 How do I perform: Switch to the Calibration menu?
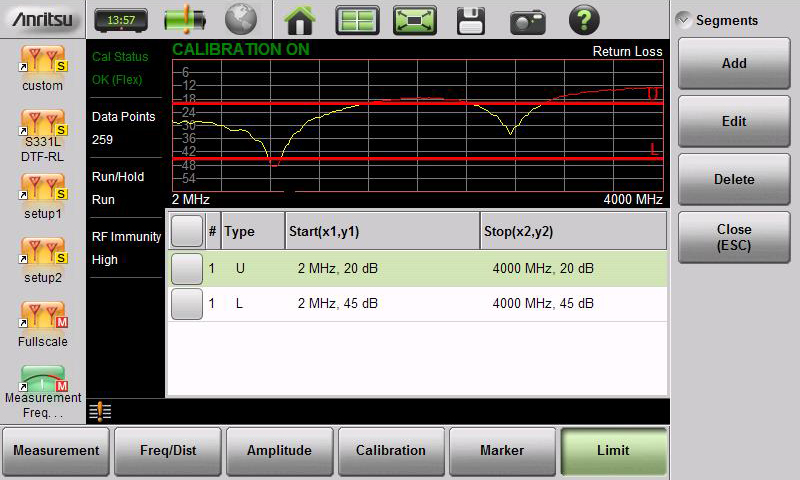pos(390,451)
